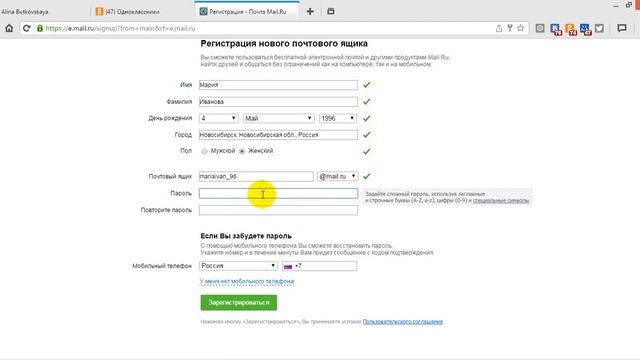
Task: Click the Регистрация нового почтового ящика heading
Action: [x=284, y=43]
